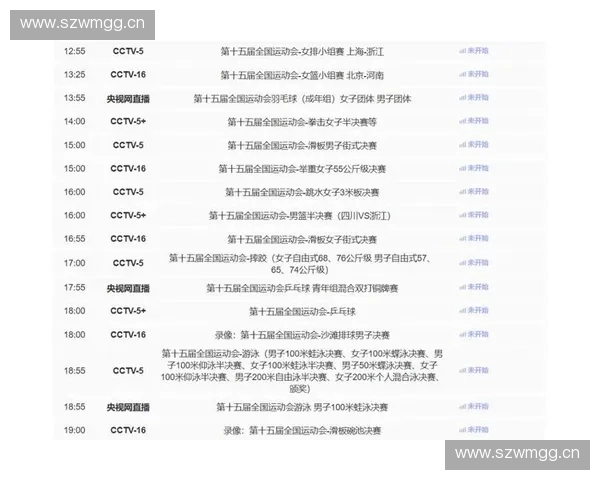Select program title 滑板女子街式决赛

302,240
